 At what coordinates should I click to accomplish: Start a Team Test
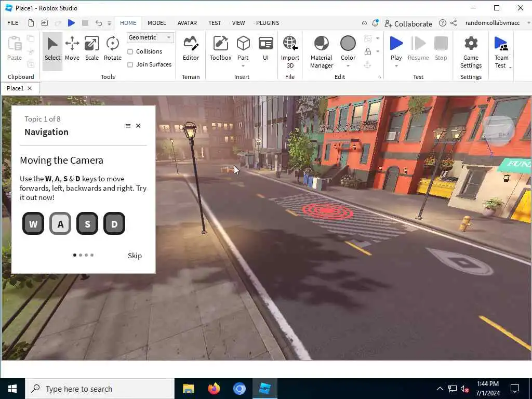coord(501,51)
